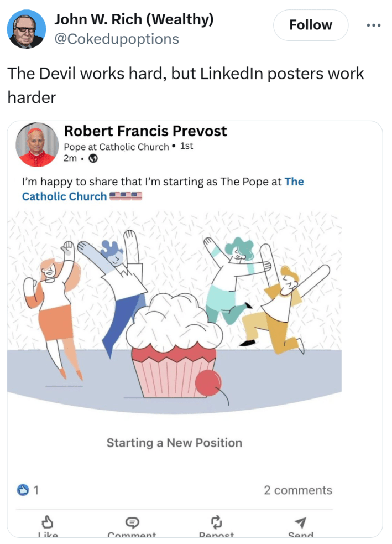Open Robert Francis Prevost's profile photo
This screenshot has width=392, height=544.
coord(37,144)
